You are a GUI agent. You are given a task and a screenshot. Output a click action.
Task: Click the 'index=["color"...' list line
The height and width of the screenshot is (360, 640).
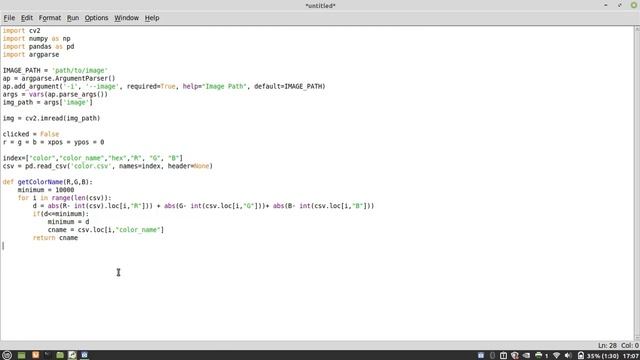point(93,158)
